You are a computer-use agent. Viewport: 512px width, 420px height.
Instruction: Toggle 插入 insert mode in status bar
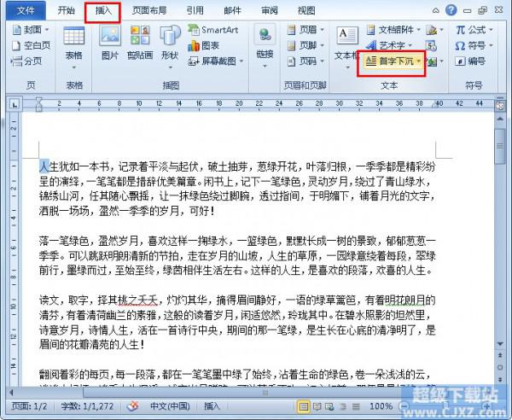pos(212,406)
